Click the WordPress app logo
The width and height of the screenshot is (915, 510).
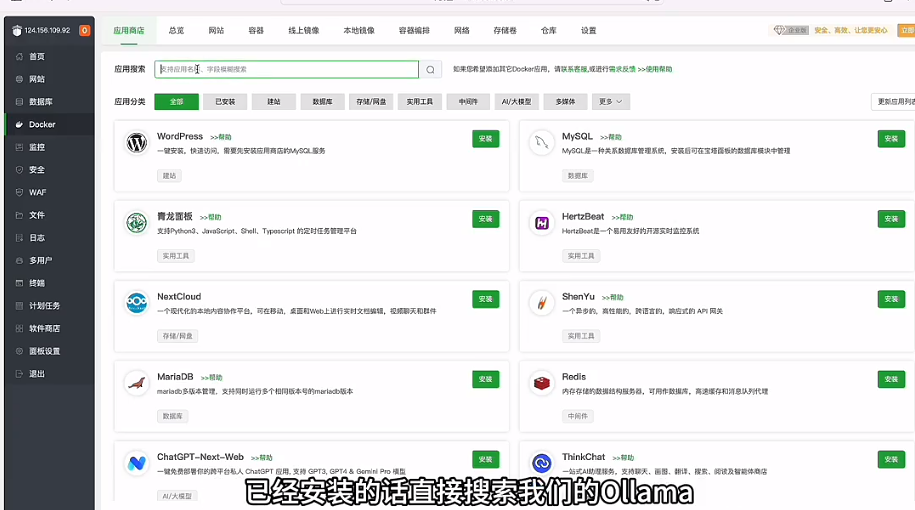tap(137, 143)
